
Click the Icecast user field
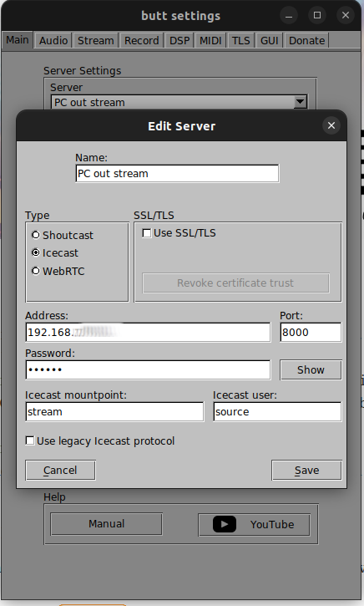pyautogui.click(x=277, y=411)
